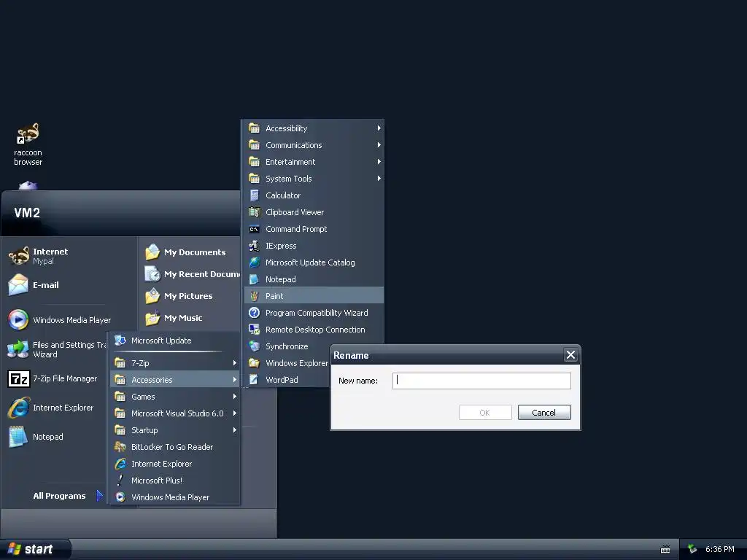This screenshot has height=560, width=747.
Task: Click the BitLocker To Go Reader icon
Action: (x=120, y=447)
